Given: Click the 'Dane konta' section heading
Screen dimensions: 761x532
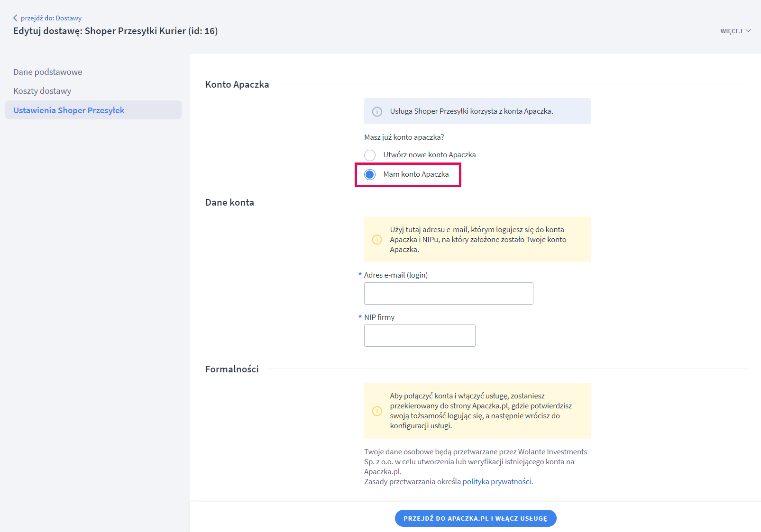Looking at the screenshot, I should [x=229, y=202].
